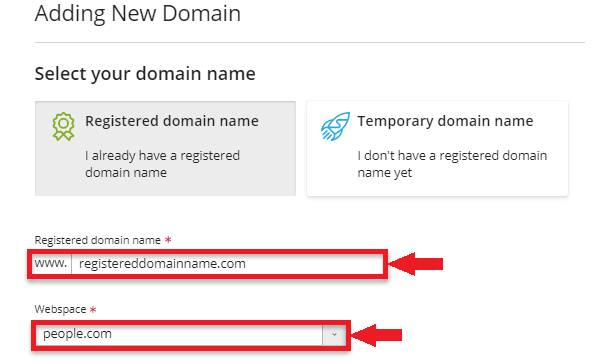Click the red asterisk after Webspace label
The image size is (595, 364).
[93, 310]
